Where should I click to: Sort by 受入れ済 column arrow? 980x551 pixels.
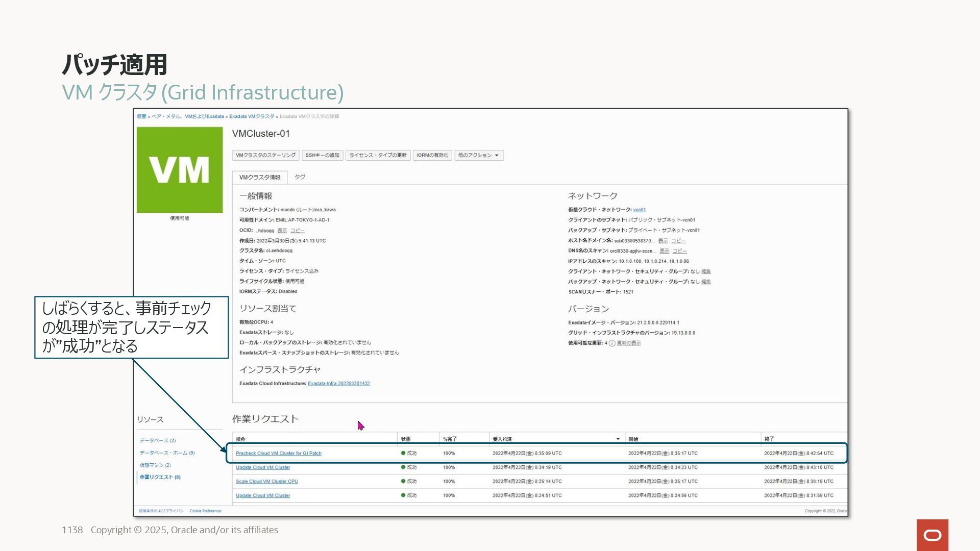618,439
